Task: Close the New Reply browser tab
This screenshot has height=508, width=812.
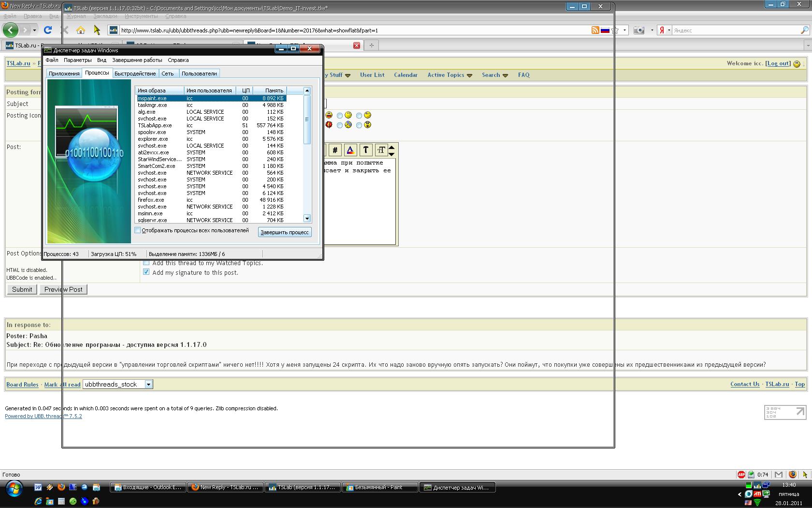Action: coord(357,45)
